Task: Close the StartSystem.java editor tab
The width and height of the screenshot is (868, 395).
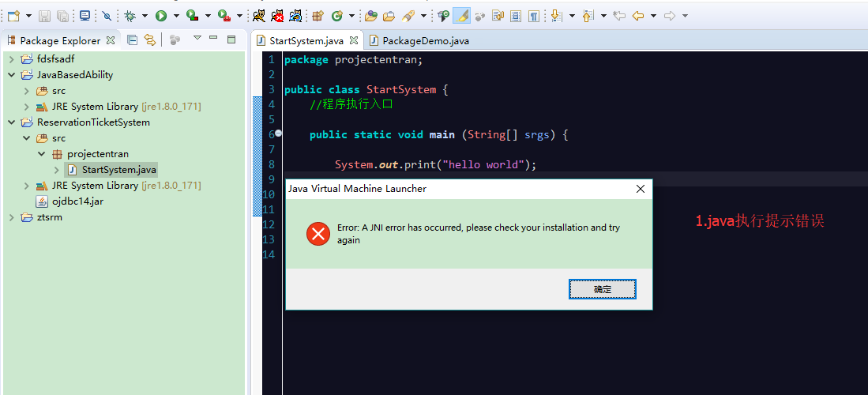Action: [x=355, y=40]
